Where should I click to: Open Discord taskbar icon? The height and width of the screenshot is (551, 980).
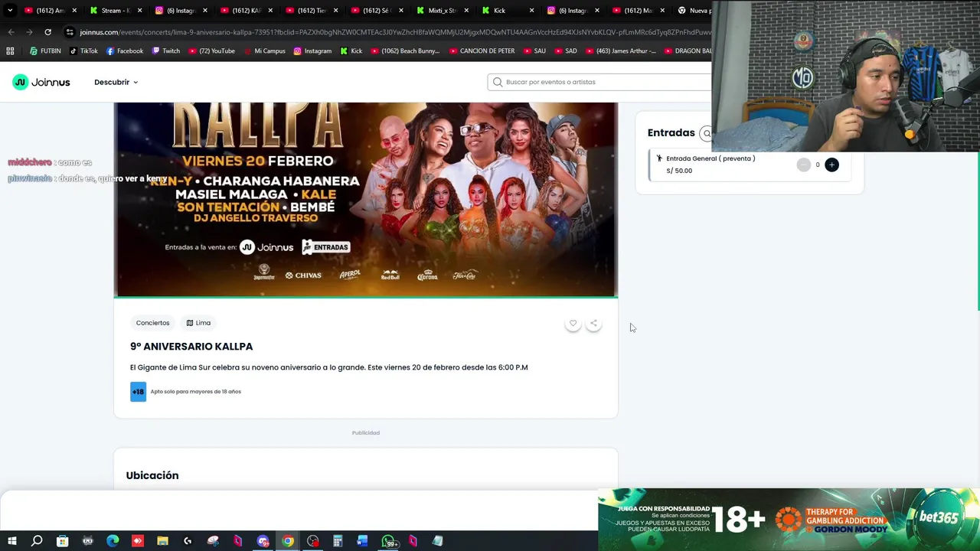click(x=263, y=541)
